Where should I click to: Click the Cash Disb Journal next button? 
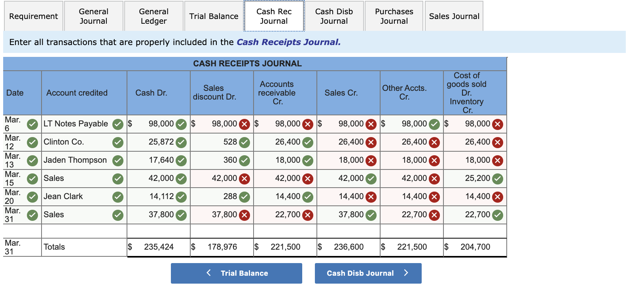[x=368, y=273]
